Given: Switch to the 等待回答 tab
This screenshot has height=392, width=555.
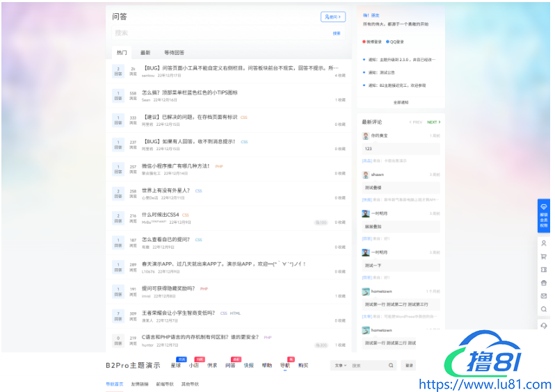Looking at the screenshot, I should [x=174, y=53].
